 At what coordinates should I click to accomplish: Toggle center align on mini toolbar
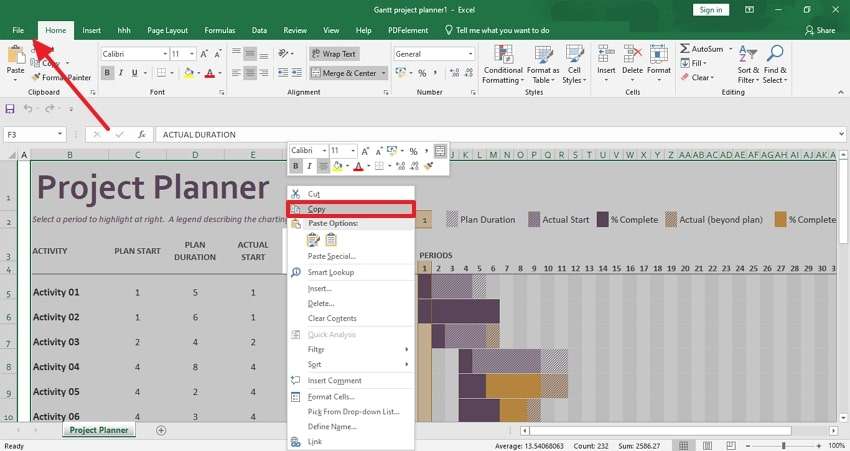click(323, 166)
